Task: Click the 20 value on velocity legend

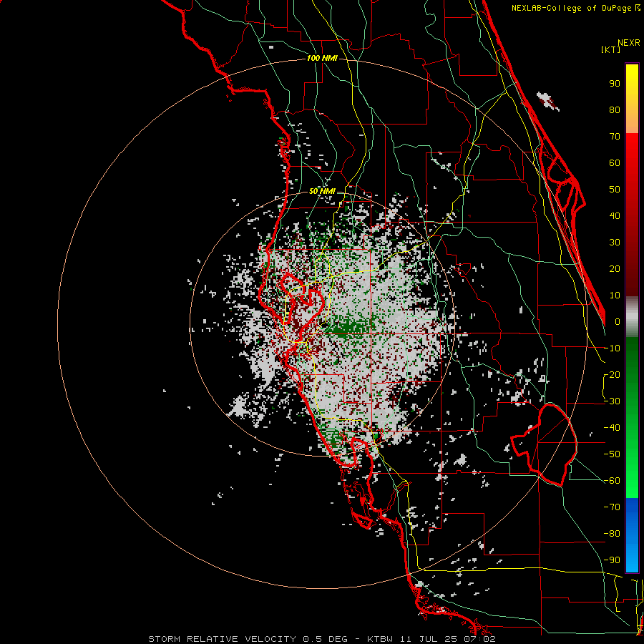Action: [x=615, y=268]
